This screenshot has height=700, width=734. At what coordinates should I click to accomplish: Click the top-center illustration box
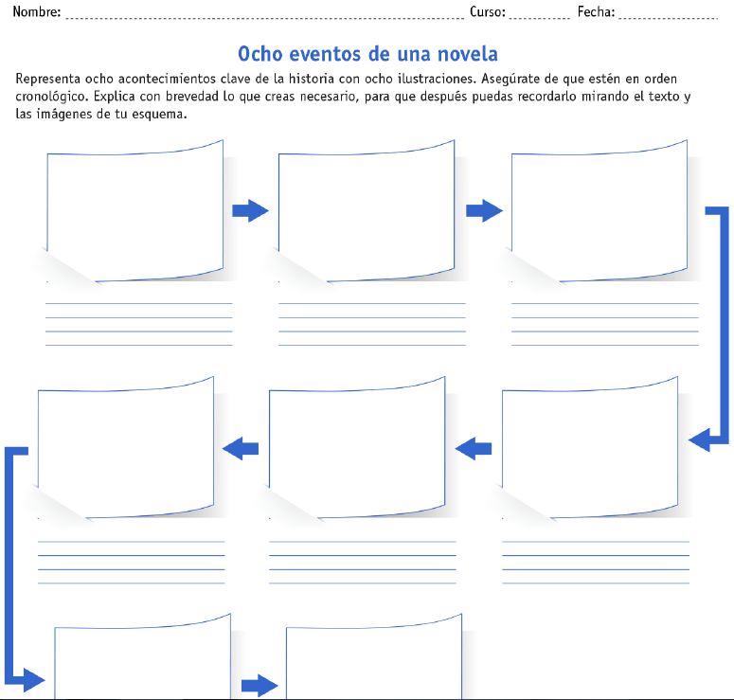tap(367, 212)
